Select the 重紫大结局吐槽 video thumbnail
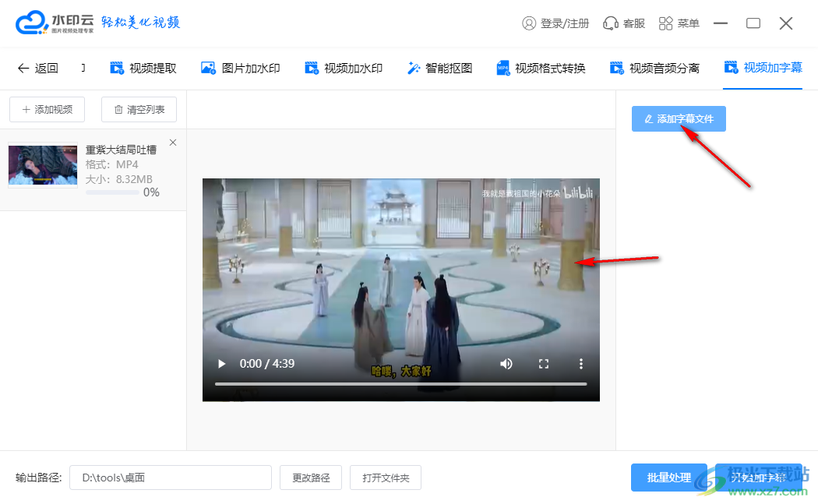Image resolution: width=818 pixels, height=504 pixels. [x=43, y=165]
